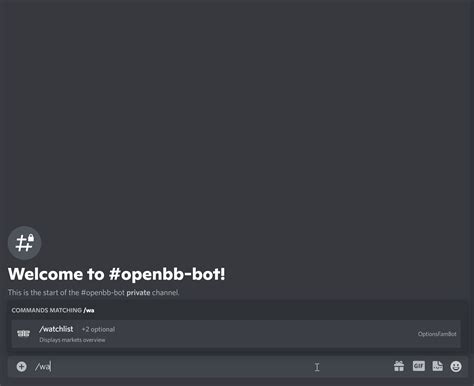Click the bold "/wa" in suggestions header
The width and height of the screenshot is (474, 386).
(89, 310)
